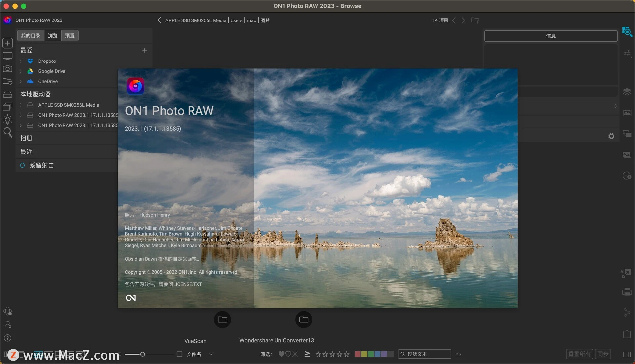
Task: Expand the OneDrive tree item
Action: tap(21, 81)
